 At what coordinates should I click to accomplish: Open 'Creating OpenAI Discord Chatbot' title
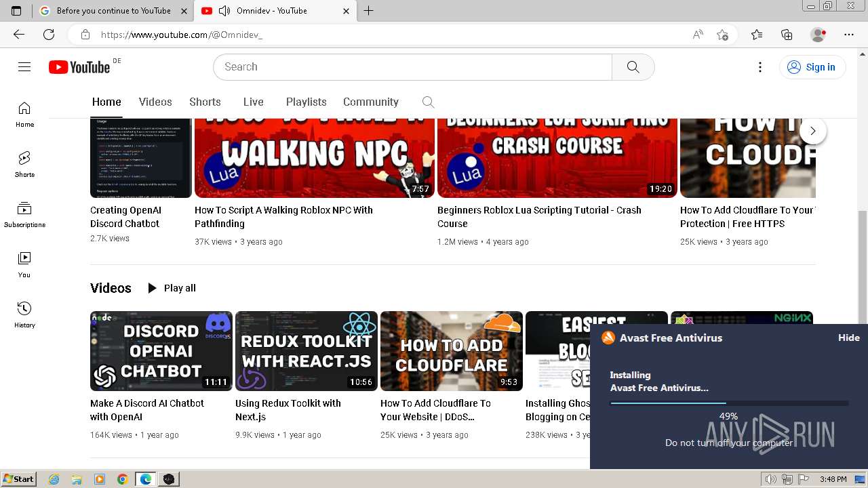tap(127, 217)
